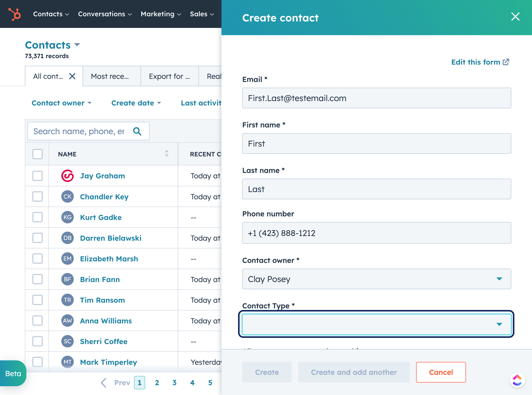Click the EM avatar for Elizabeth Marsh
Screen dimensions: 532x395
68,259
